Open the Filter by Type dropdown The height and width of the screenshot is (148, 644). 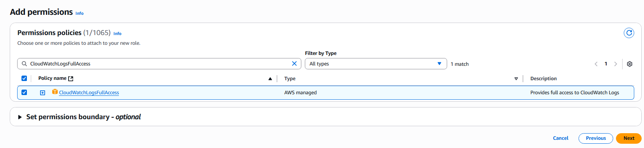[376, 64]
